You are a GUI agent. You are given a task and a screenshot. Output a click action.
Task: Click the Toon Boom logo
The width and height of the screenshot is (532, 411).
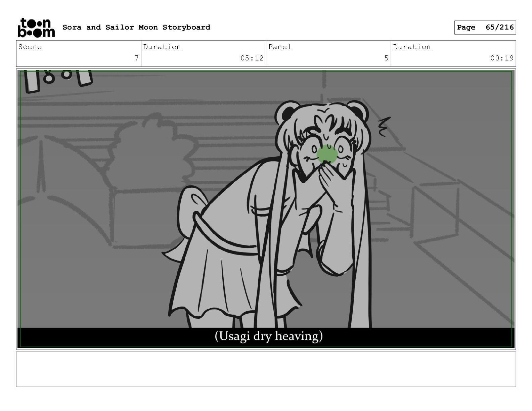pos(36,28)
